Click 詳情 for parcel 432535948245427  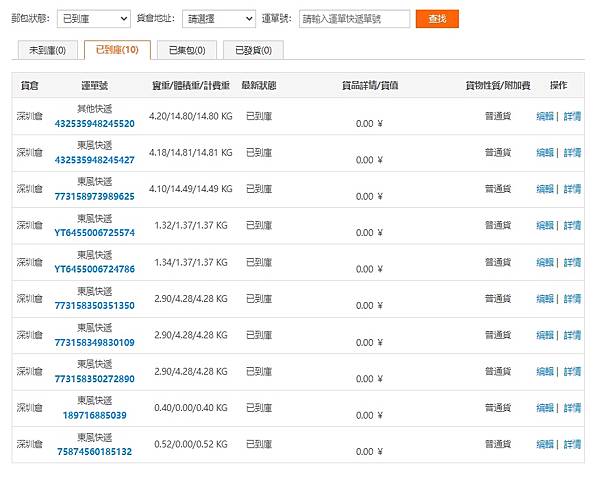(x=572, y=152)
